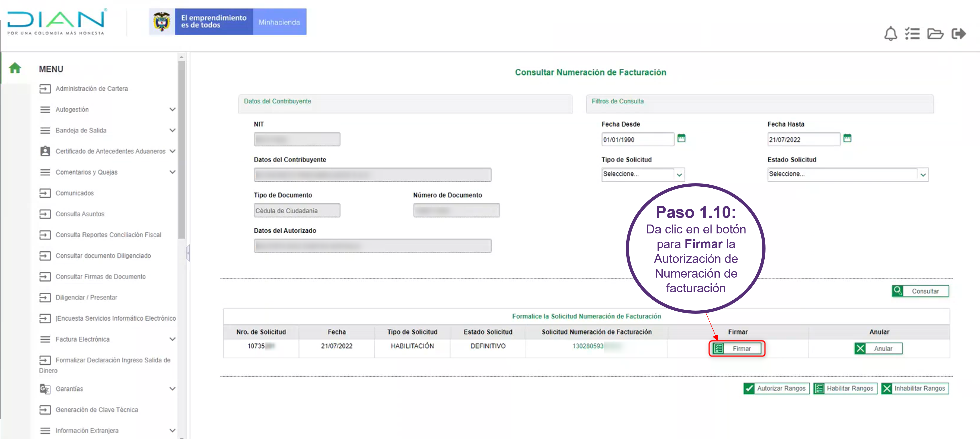
Task: Expand Factura Electrónica submenu
Action: pyautogui.click(x=172, y=339)
